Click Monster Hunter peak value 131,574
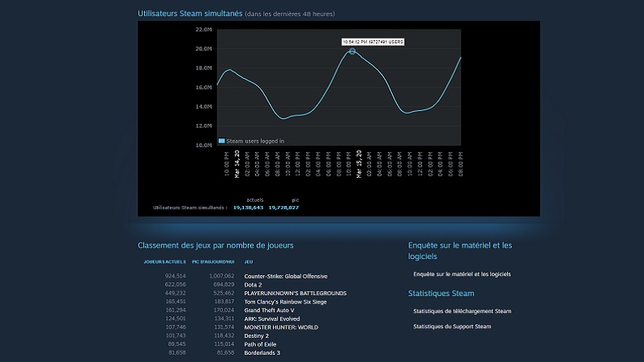 [224, 327]
